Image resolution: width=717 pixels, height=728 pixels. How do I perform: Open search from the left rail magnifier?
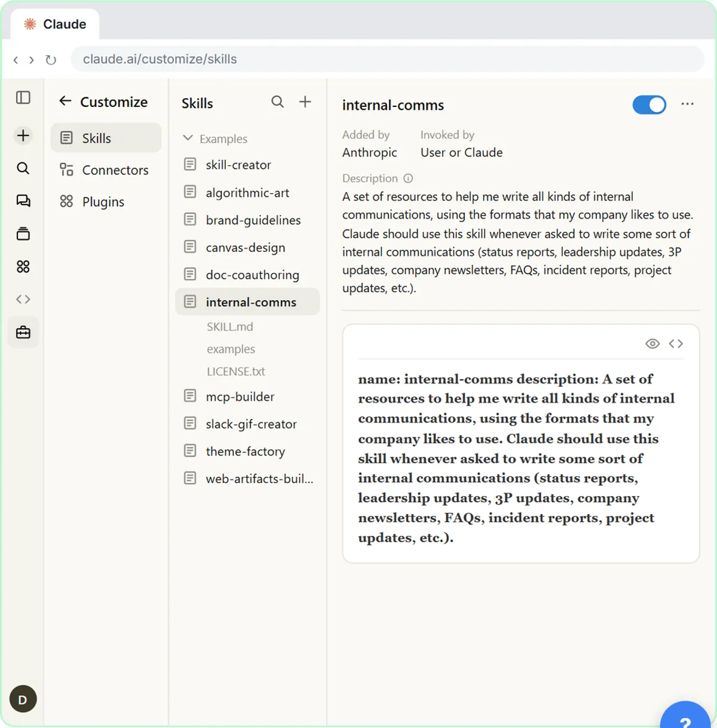[23, 168]
